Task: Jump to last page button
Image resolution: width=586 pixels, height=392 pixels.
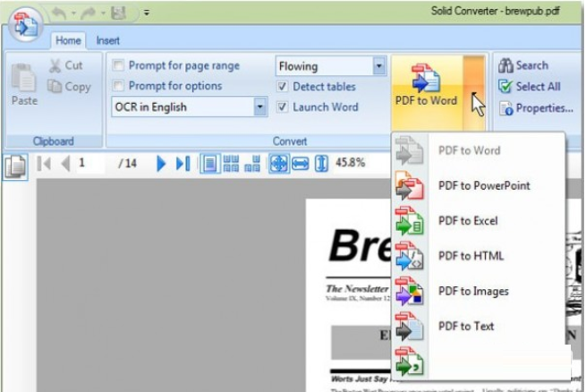Action: pos(183,163)
